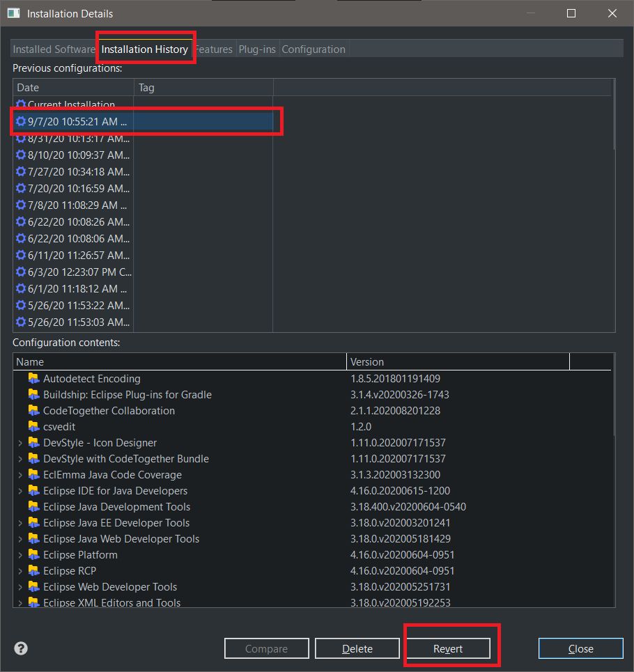The image size is (634, 672).
Task: Expand Eclipse IDE for Java Developers
Action: (20, 491)
